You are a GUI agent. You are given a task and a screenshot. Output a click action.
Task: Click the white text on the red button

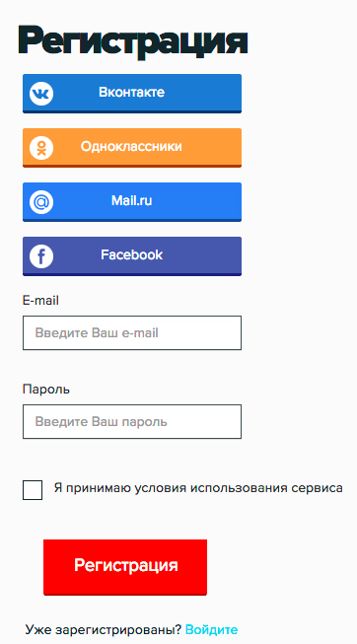coord(125,565)
